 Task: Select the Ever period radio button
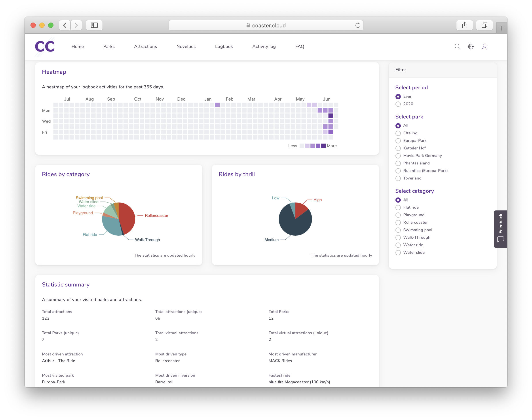pos(398,97)
